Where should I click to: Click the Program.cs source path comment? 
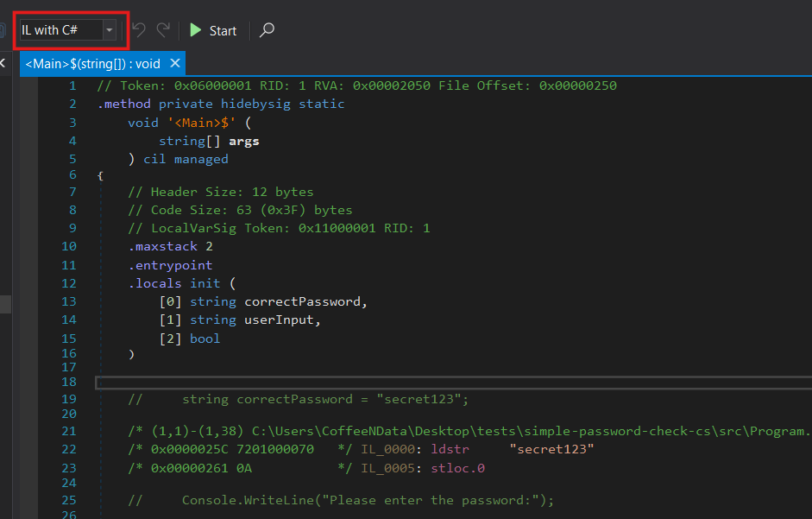tap(469, 432)
